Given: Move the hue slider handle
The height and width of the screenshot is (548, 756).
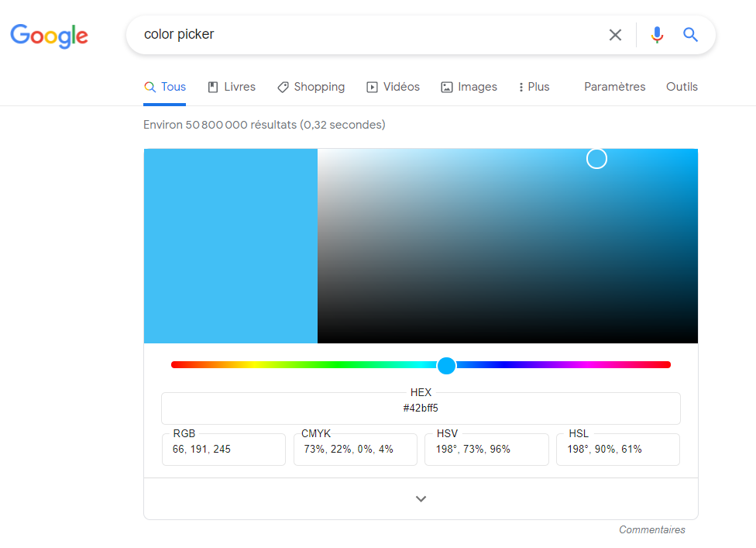Looking at the screenshot, I should click(446, 364).
